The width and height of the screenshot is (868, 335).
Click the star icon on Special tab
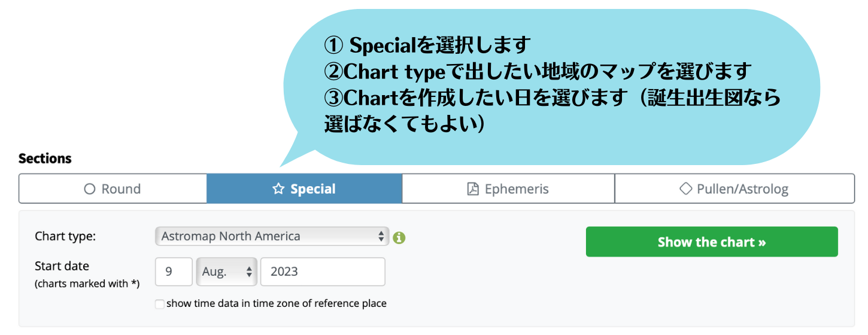[x=278, y=189]
